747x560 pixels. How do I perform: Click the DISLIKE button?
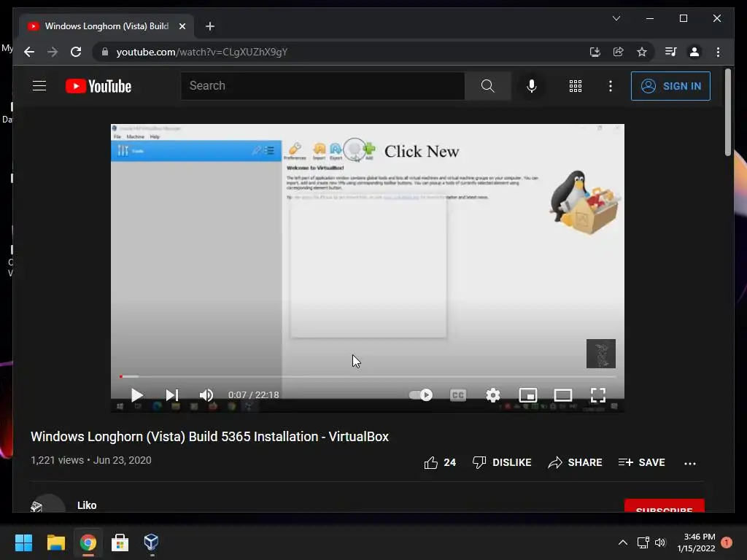[502, 462]
